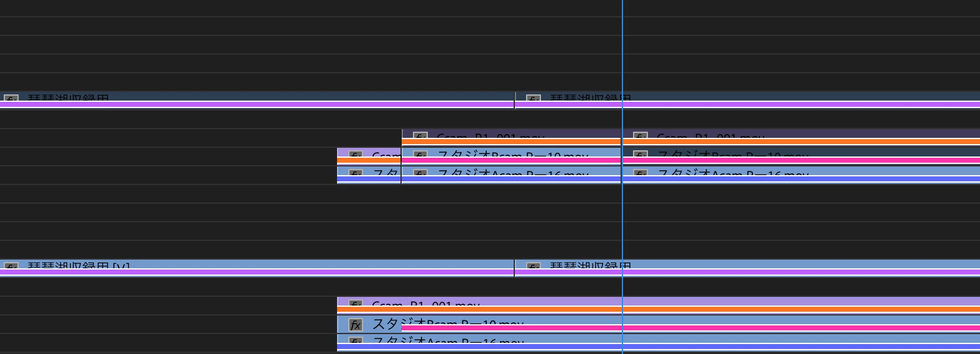
Task: Click fx badge on lower スタジオAcam P—16.mov long clip
Action: (x=355, y=340)
